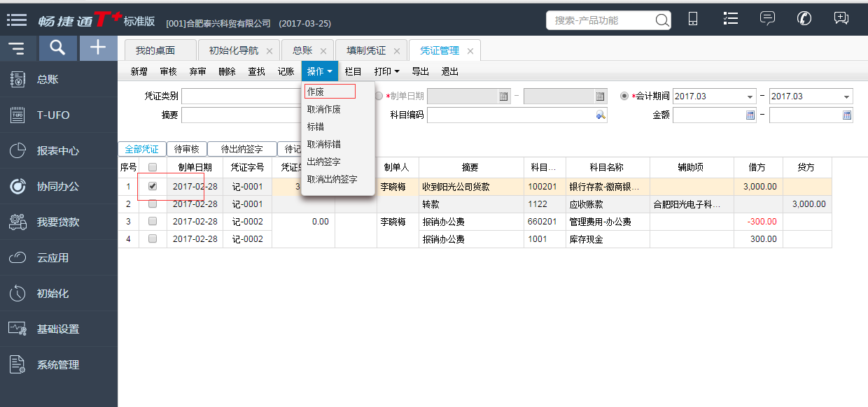This screenshot has width=868, height=407.
Task: Expand the 会计期间 end period dropdown
Action: 847,97
